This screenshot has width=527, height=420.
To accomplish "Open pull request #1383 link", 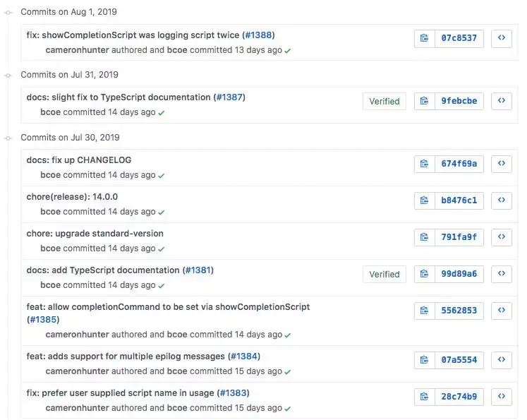I will (234, 393).
